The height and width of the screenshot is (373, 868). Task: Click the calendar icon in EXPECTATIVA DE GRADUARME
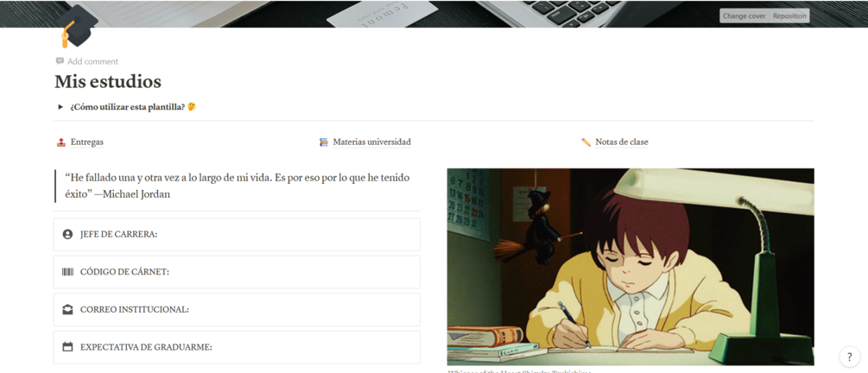pos(67,347)
